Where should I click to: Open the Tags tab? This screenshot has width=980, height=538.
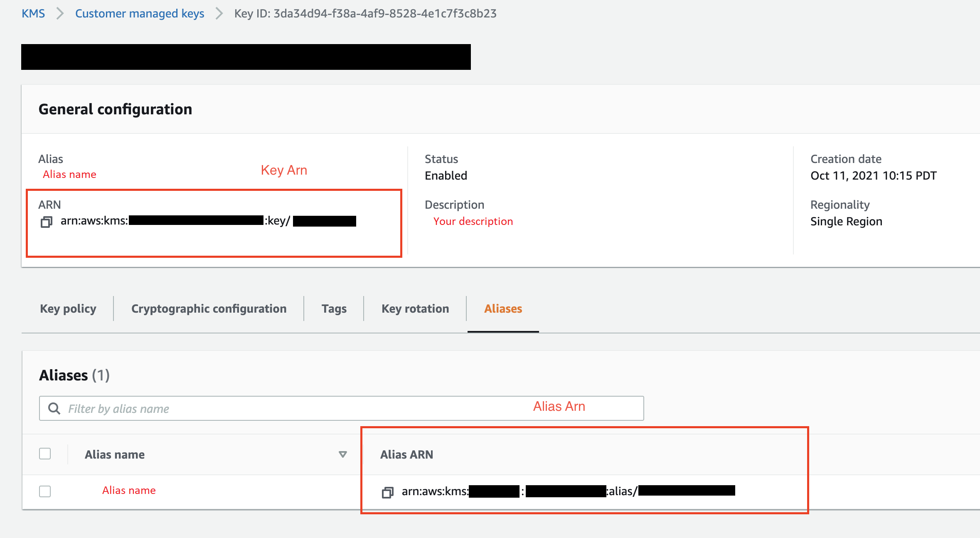[334, 308]
